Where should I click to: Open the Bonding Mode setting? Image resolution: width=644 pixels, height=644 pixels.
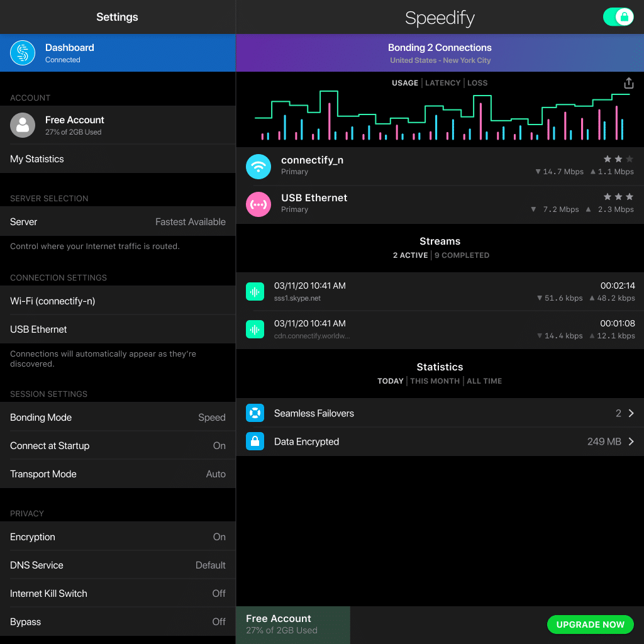[118, 418]
